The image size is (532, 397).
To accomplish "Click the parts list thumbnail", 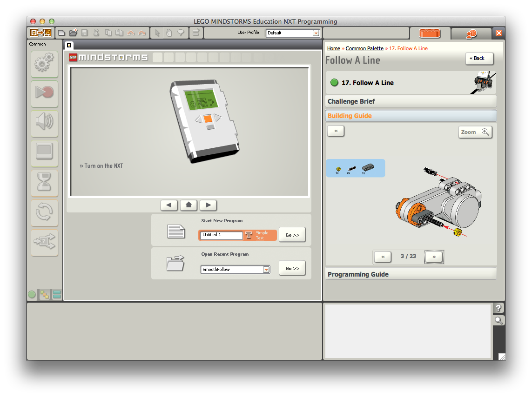I will (356, 168).
